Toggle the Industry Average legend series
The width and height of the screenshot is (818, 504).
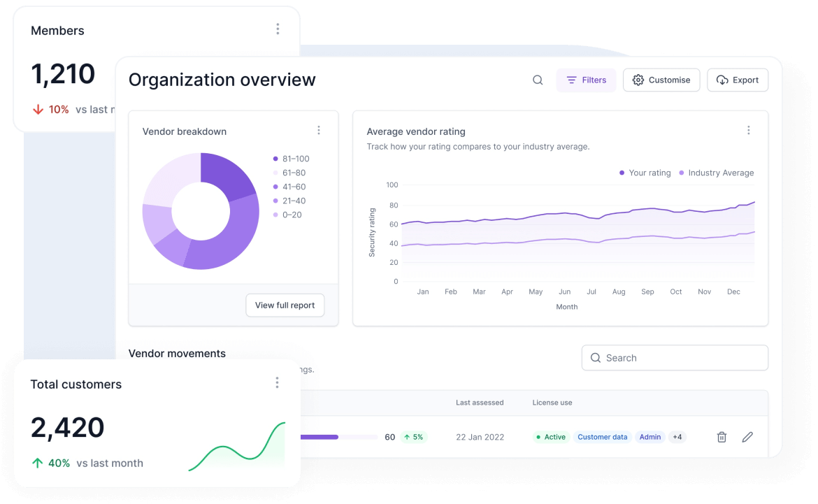(x=716, y=173)
